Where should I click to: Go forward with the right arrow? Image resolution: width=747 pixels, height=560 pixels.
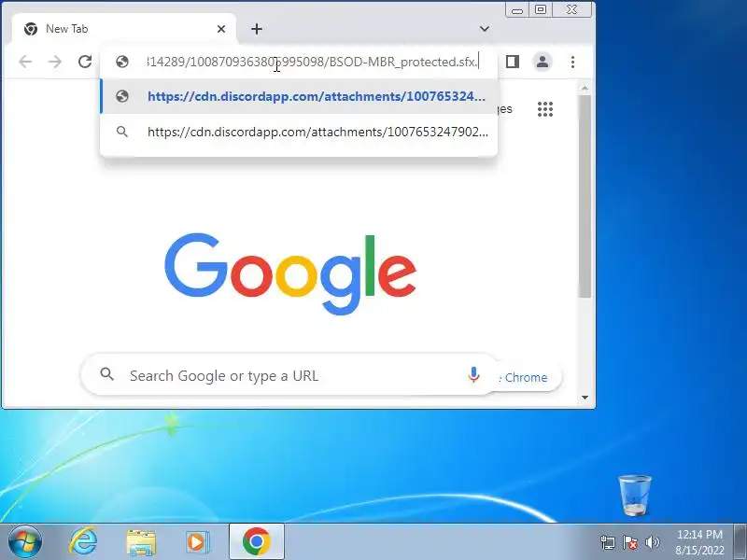[55, 62]
